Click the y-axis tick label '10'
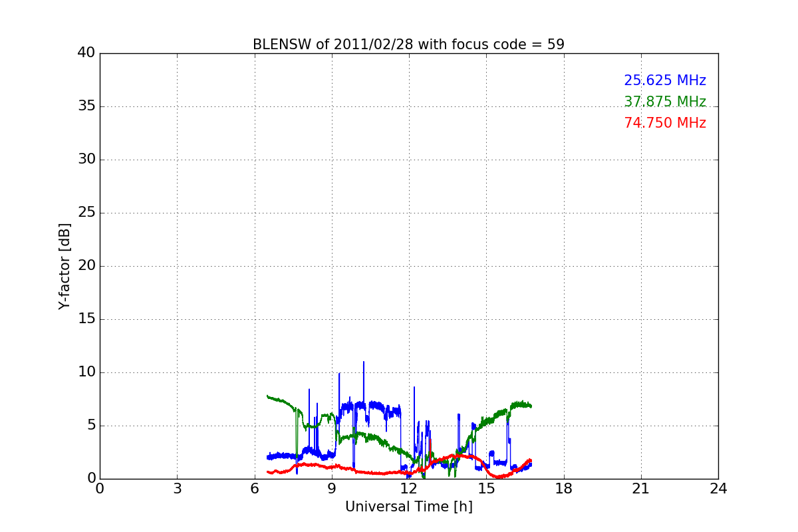This screenshot has width=798, height=532. (86, 372)
